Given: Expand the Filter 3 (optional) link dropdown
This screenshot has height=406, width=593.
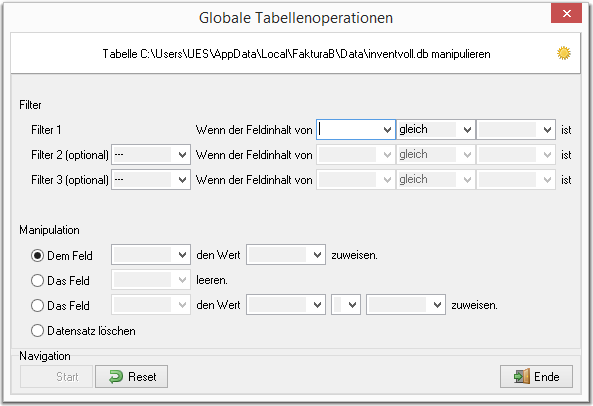Looking at the screenshot, I should (182, 180).
